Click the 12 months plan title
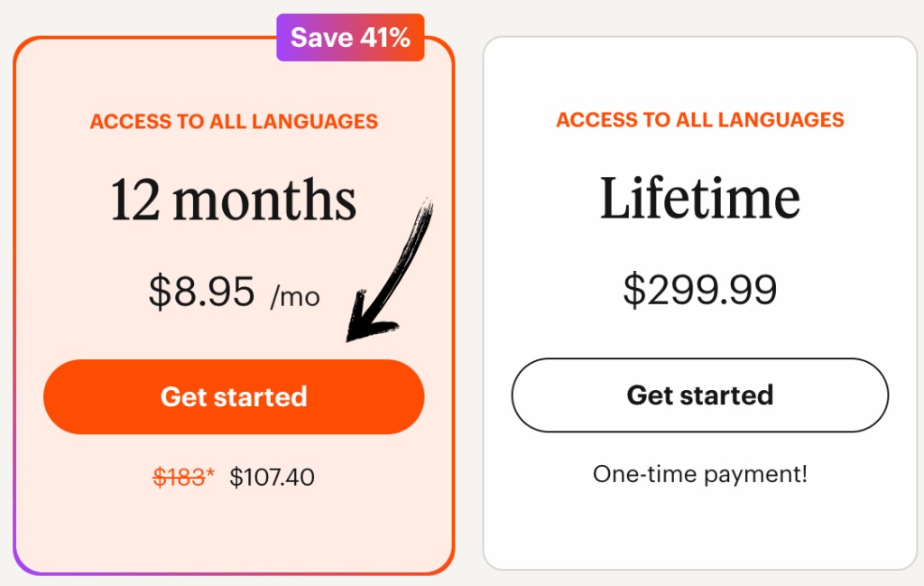924x586 pixels. [234, 200]
